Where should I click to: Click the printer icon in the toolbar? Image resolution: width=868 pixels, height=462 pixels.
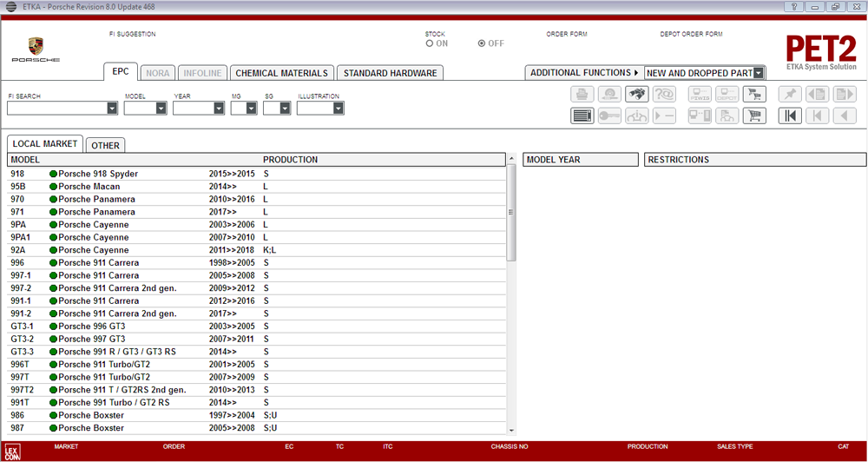point(582,94)
